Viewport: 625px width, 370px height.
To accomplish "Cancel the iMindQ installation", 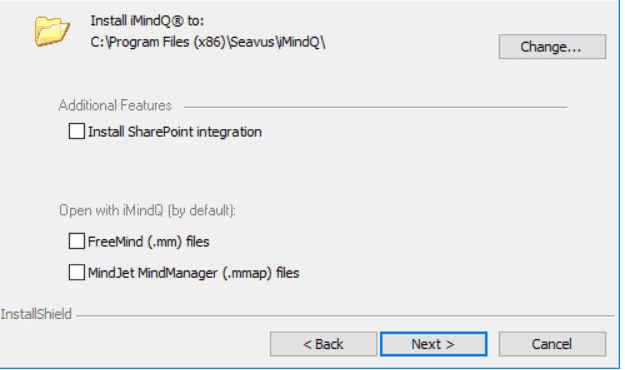I will pos(552,344).
